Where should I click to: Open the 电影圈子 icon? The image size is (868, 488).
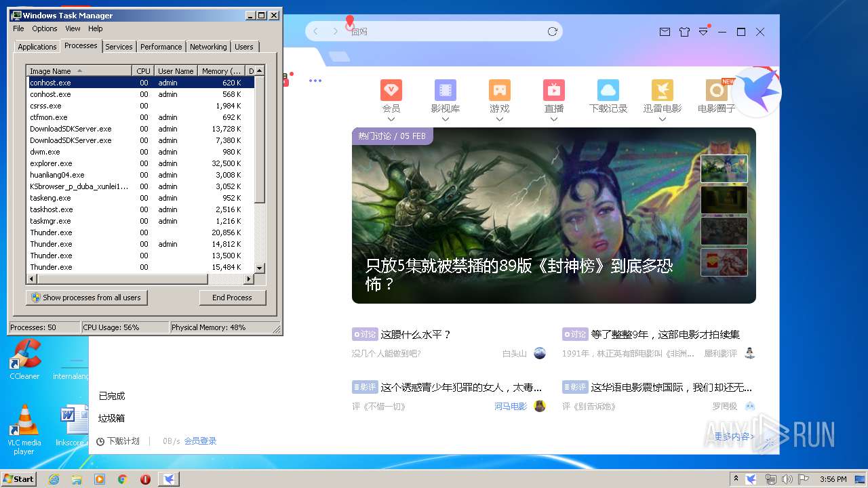click(717, 90)
